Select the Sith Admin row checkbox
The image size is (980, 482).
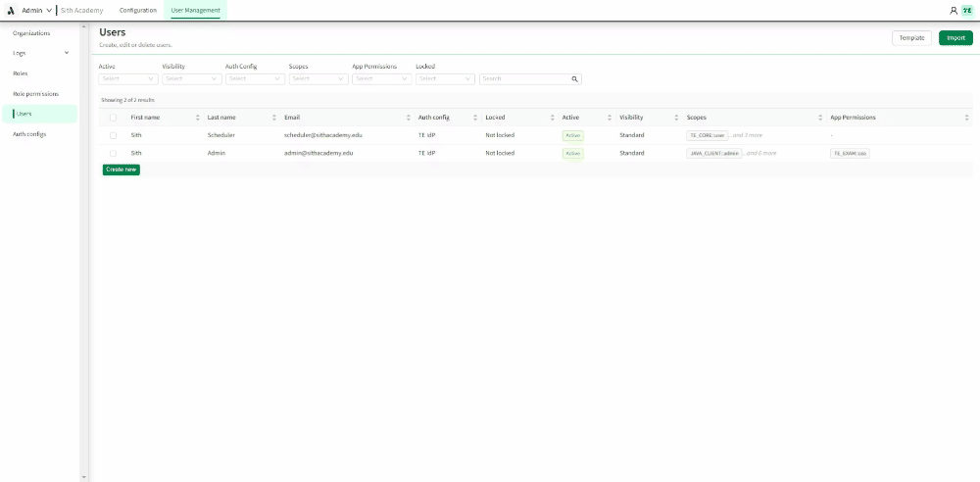coord(113,153)
